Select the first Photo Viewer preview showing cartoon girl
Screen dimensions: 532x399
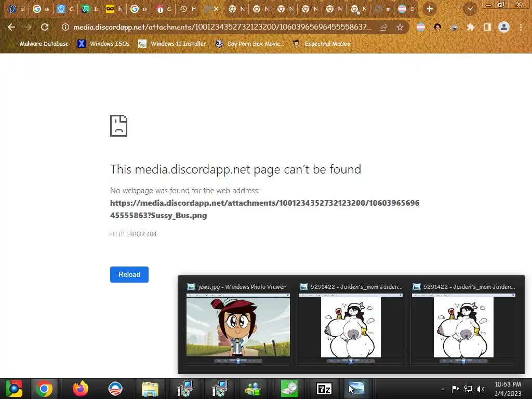click(238, 324)
